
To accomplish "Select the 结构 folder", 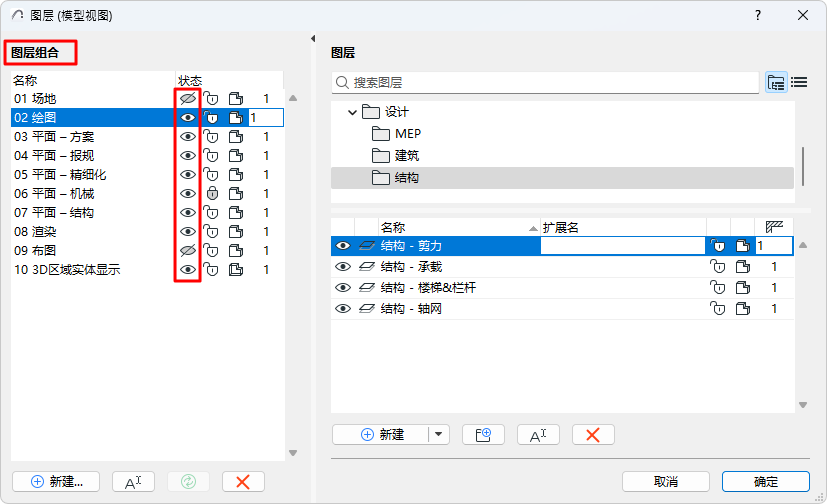I will [562, 178].
